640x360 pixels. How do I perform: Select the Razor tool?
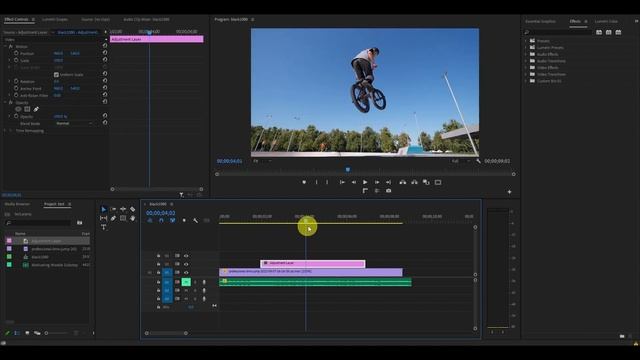pyautogui.click(x=133, y=209)
